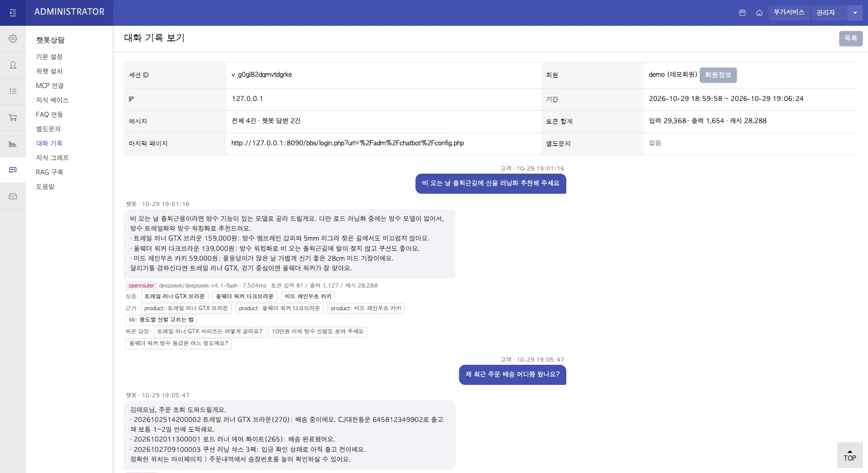Open the shopping cart icon in sidebar
This screenshot has width=868, height=473.
[x=13, y=117]
